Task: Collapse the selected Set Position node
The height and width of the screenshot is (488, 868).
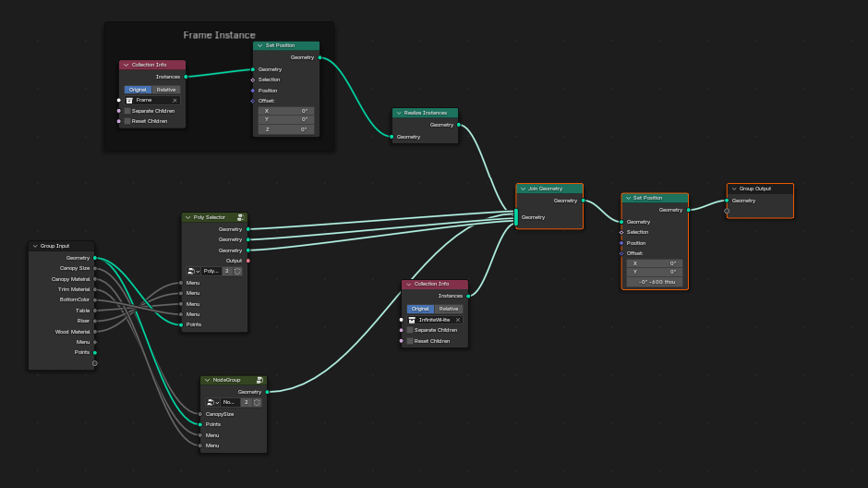Action: [x=628, y=199]
